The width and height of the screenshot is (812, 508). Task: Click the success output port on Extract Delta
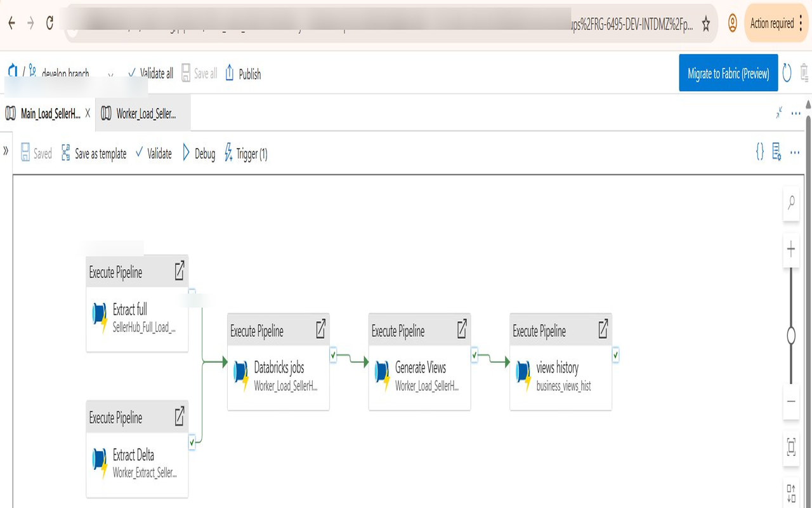[x=192, y=441]
